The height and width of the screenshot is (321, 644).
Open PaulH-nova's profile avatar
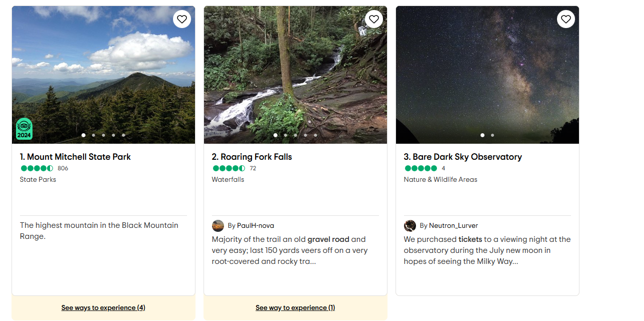click(218, 225)
